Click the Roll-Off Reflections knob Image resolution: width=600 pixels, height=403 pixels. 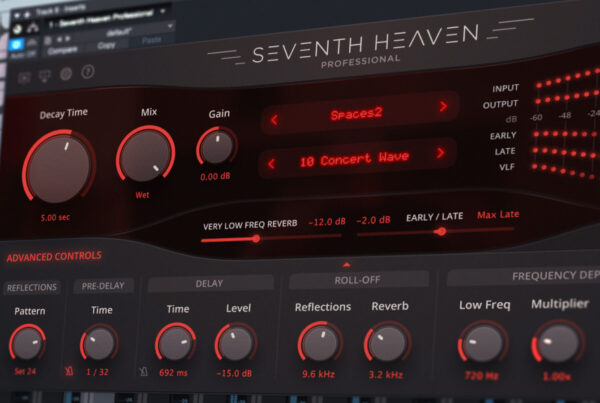click(320, 342)
